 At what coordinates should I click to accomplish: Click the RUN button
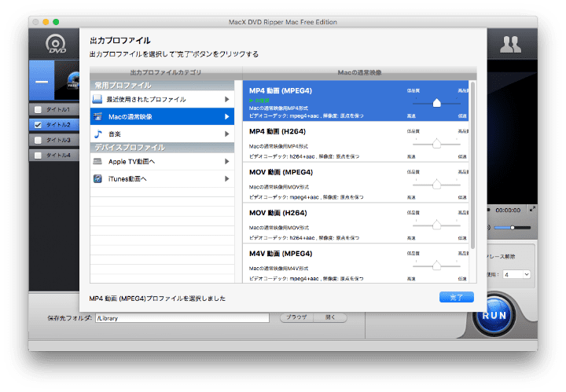(494, 315)
